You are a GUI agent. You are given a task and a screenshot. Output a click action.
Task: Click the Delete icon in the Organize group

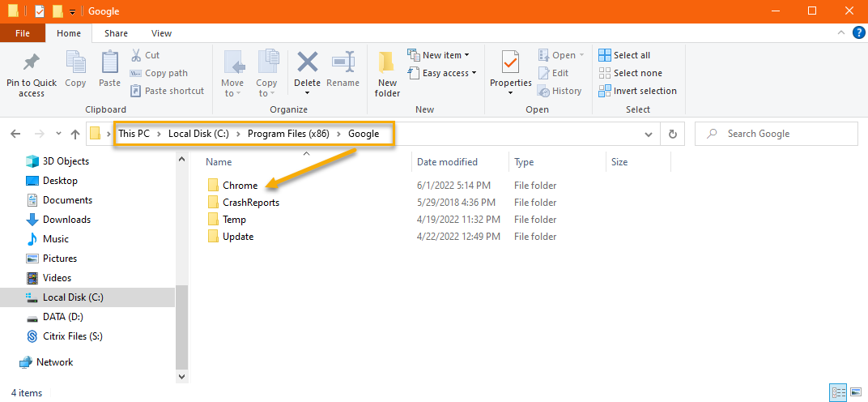pos(307,62)
